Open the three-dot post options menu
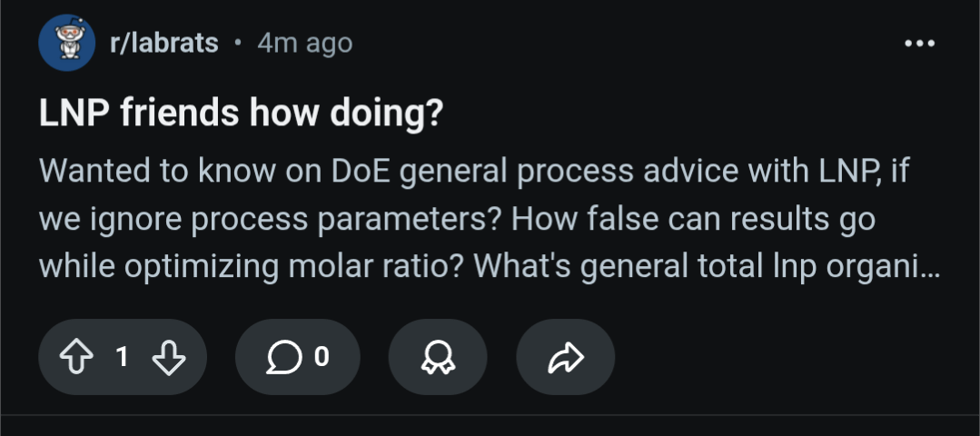Image resolution: width=980 pixels, height=436 pixels. [918, 44]
